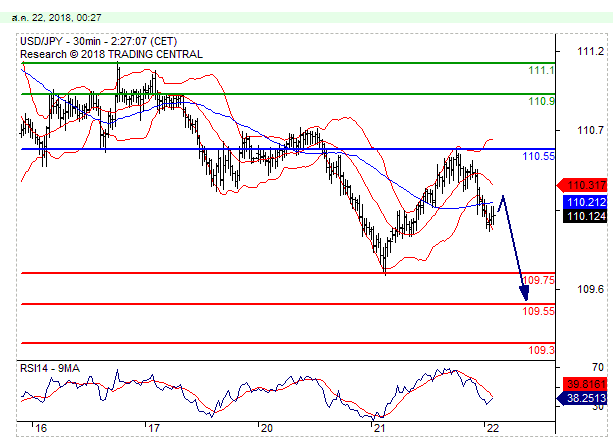Click the 110.7 price axis value

(x=590, y=130)
